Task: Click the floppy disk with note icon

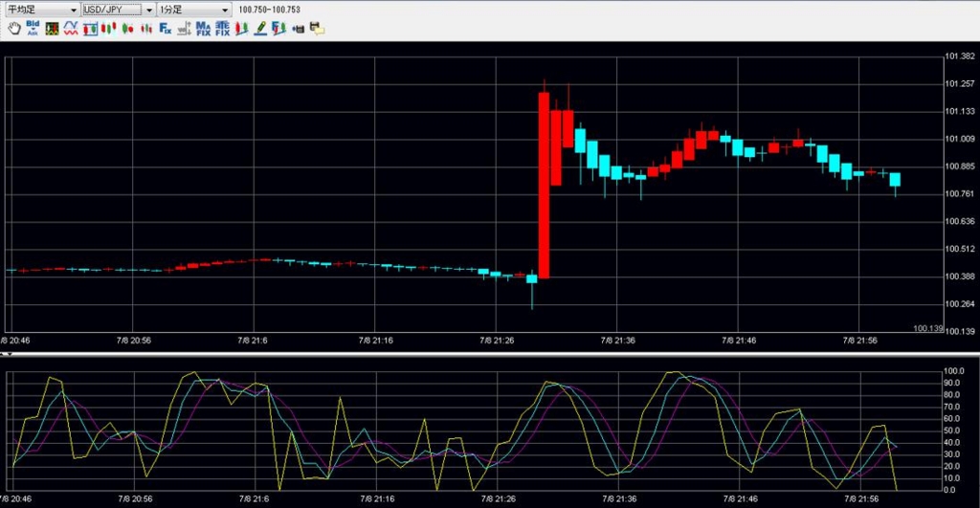Action: click(x=317, y=28)
